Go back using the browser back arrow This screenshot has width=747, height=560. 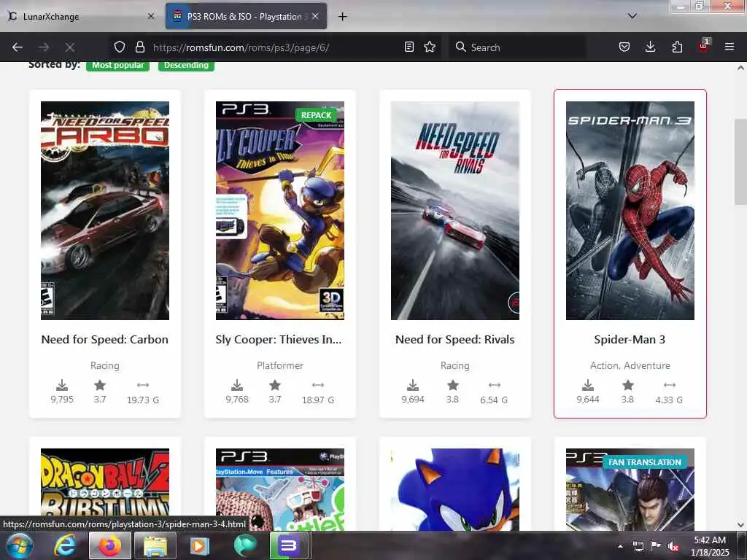point(18,47)
